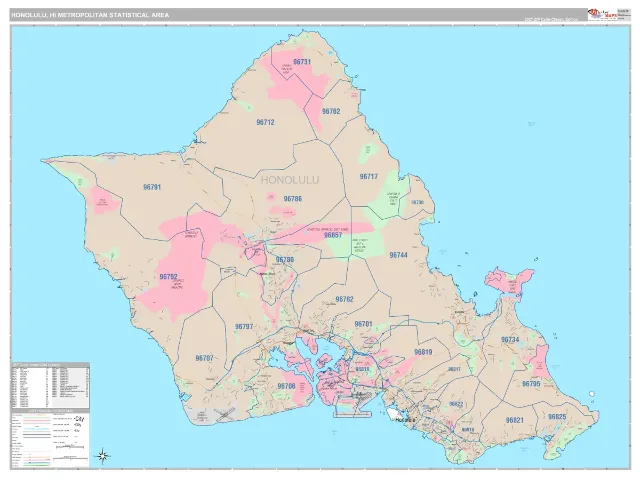
Task: Select ZIP code label 96797
Action: point(244,327)
